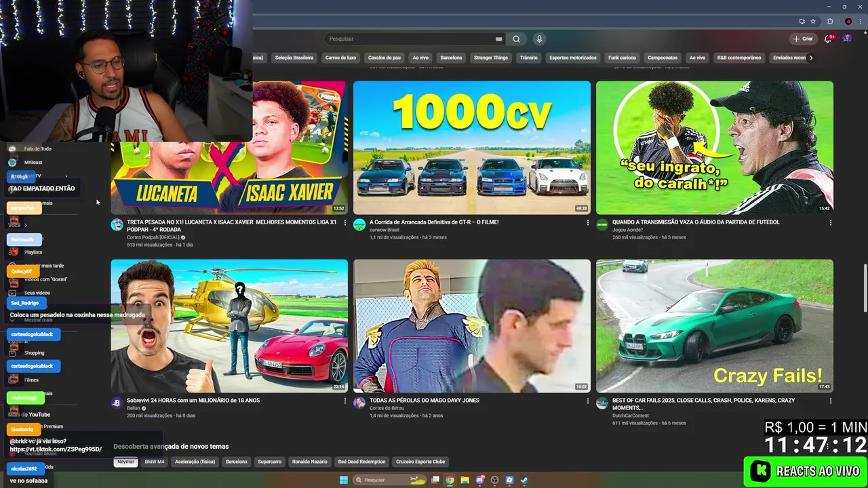Image resolution: width=868 pixels, height=488 pixels.
Task: Open Discord from the taskbar
Action: click(480, 480)
